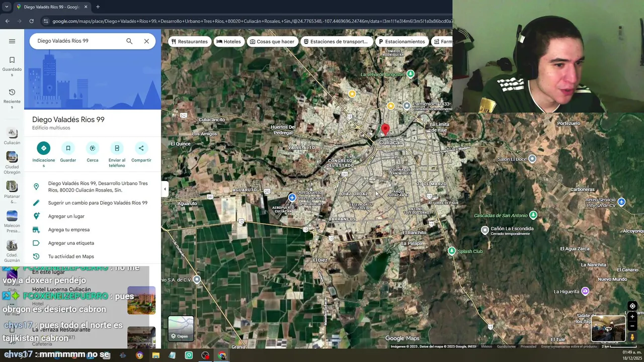Image resolution: width=644 pixels, height=362 pixels.
Task: Open the Chrome tab search dropdown
Action: click(7, 7)
